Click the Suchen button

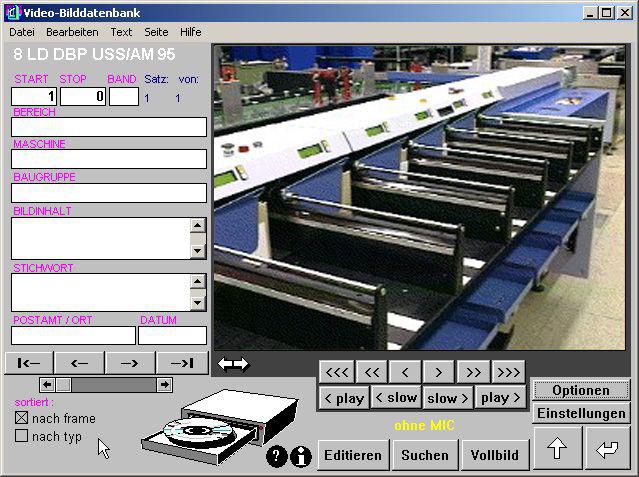click(x=425, y=455)
